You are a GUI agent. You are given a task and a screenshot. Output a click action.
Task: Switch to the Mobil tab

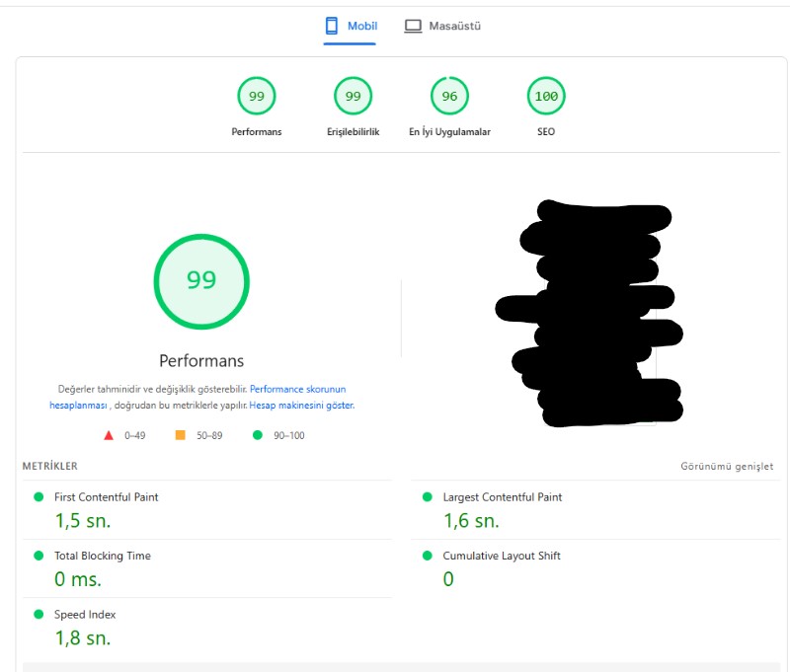coord(351,27)
